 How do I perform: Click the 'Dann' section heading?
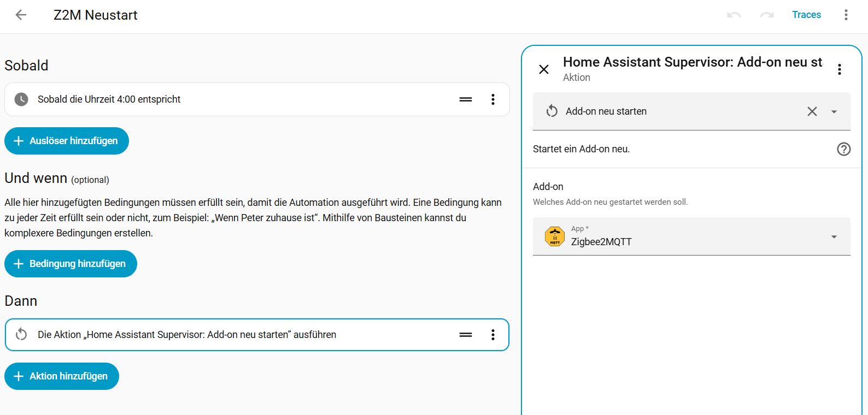[x=21, y=301]
